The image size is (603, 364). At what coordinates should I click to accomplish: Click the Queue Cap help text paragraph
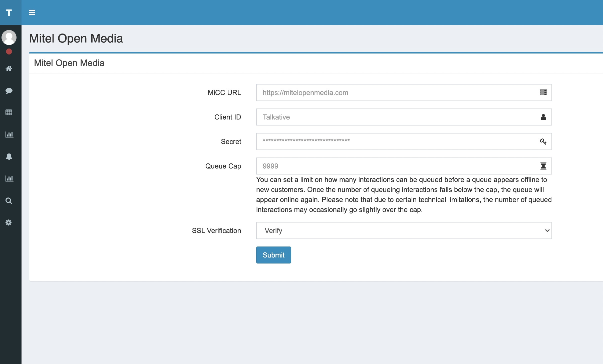tap(404, 194)
